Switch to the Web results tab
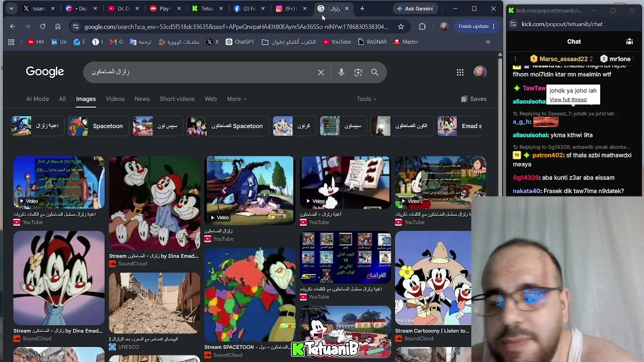 click(x=211, y=99)
